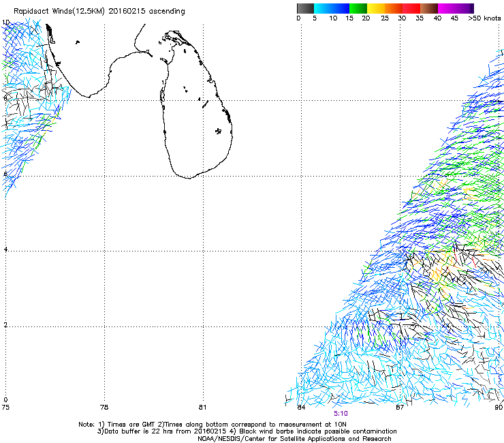This screenshot has width=504, height=443.
Task: Click longitude label '78' on bottom axis
Action: pyautogui.click(x=104, y=408)
